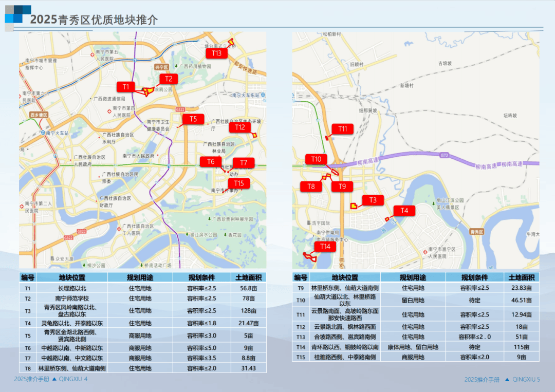Click the red T14 map marker

point(325,247)
